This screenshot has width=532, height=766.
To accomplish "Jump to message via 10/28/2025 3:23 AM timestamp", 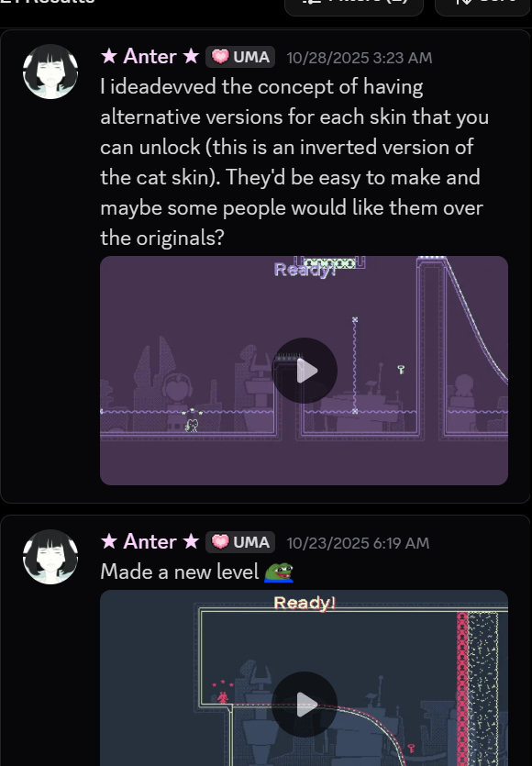I will click(359, 58).
